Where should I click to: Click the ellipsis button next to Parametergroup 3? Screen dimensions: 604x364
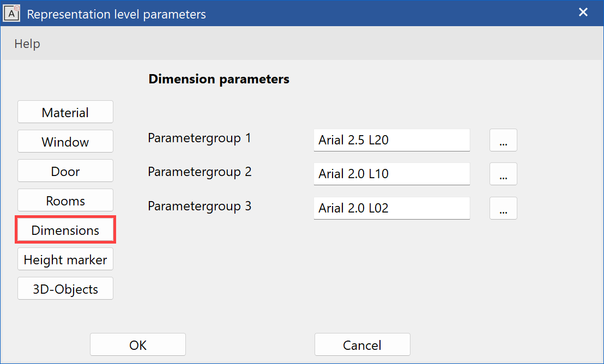click(x=503, y=208)
